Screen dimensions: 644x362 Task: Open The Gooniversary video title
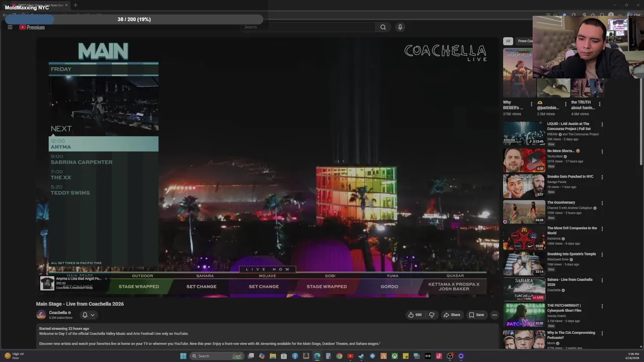561,203
